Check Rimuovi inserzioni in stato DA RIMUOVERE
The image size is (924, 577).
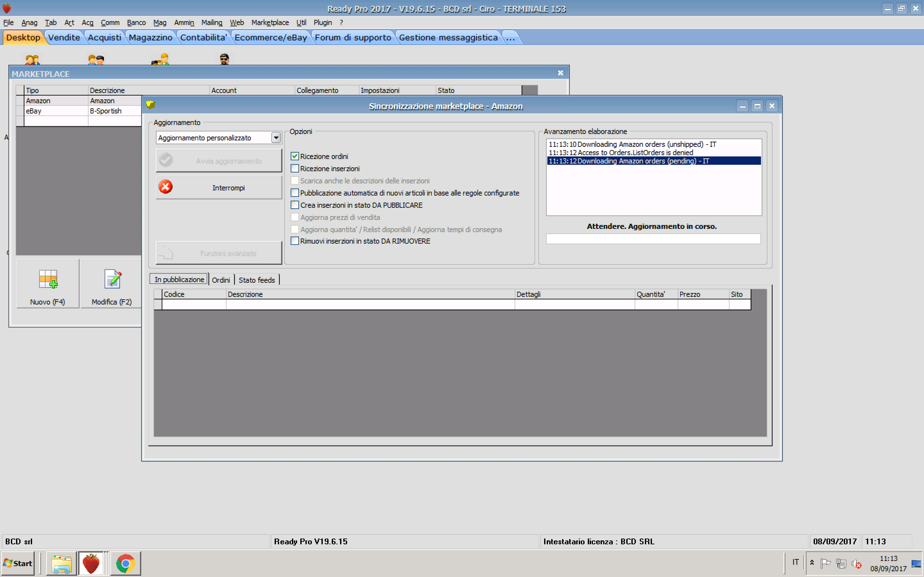coord(295,241)
